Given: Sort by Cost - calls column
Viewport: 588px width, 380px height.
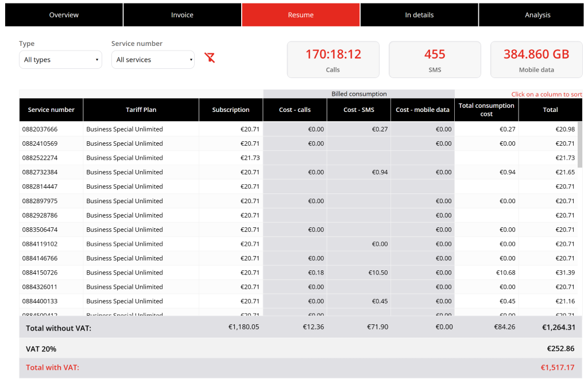Looking at the screenshot, I should pyautogui.click(x=295, y=110).
